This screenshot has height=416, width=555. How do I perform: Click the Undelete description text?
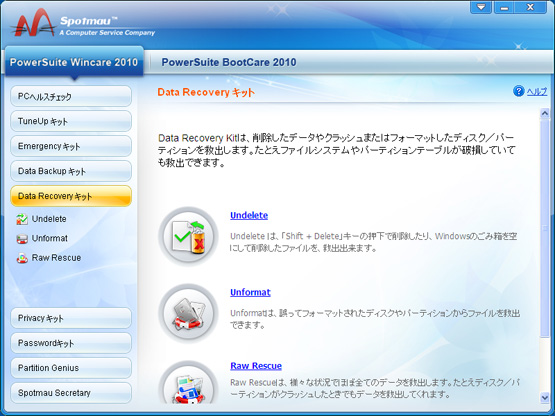[373, 242]
